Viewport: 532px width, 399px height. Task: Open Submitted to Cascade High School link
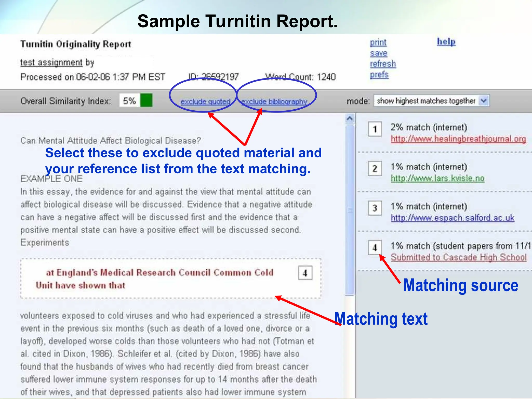click(459, 257)
